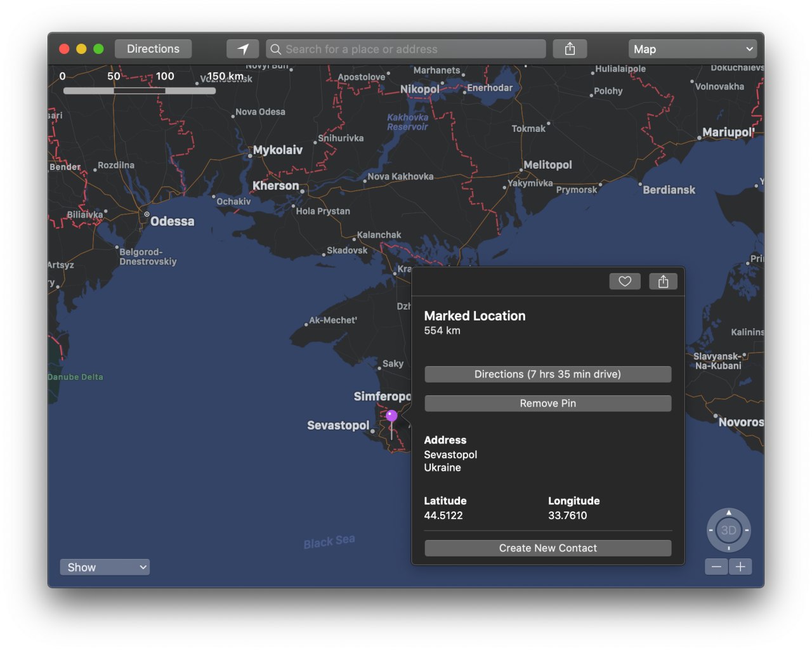Remove the dropped pin
The image size is (812, 651).
(x=547, y=403)
